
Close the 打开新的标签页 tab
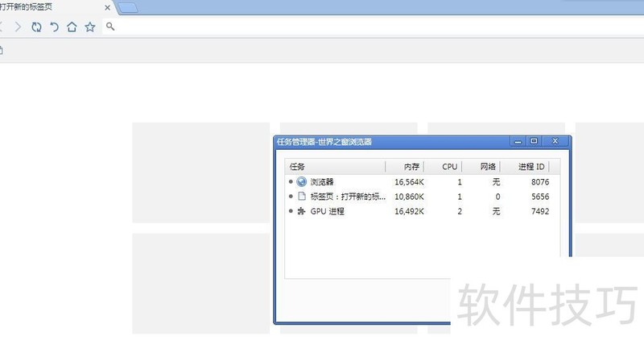point(108,8)
